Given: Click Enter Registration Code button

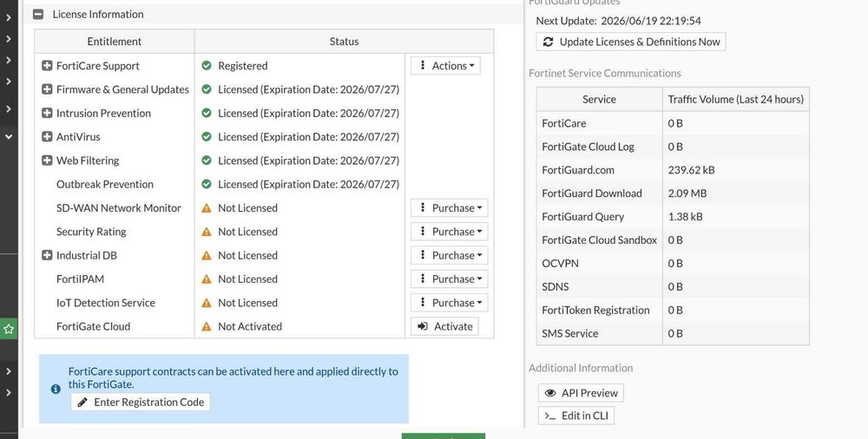Looking at the screenshot, I should (x=141, y=402).
